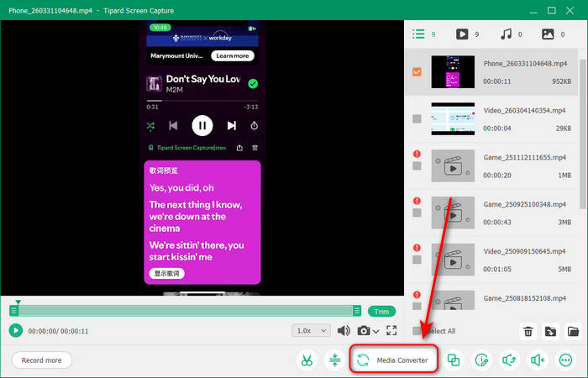
Task: Play the recorded video
Action: coord(16,331)
